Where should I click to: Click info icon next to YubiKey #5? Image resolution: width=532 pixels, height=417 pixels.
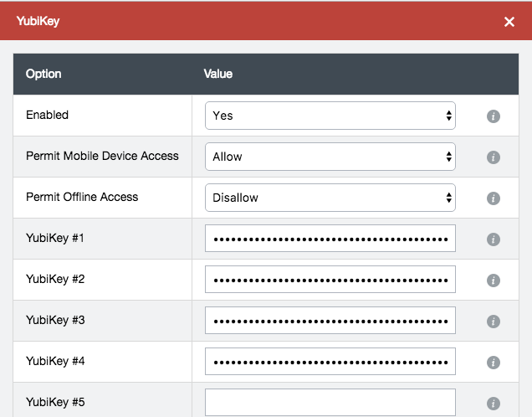(x=494, y=404)
